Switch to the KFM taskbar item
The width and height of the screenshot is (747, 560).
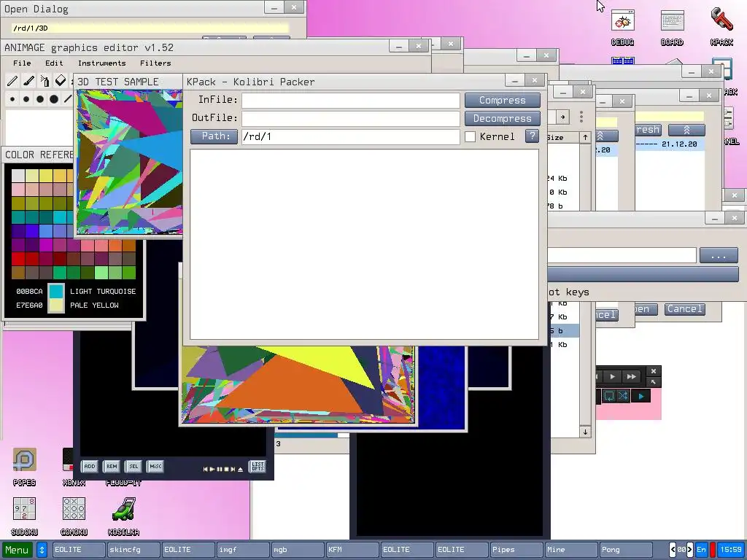352,550
